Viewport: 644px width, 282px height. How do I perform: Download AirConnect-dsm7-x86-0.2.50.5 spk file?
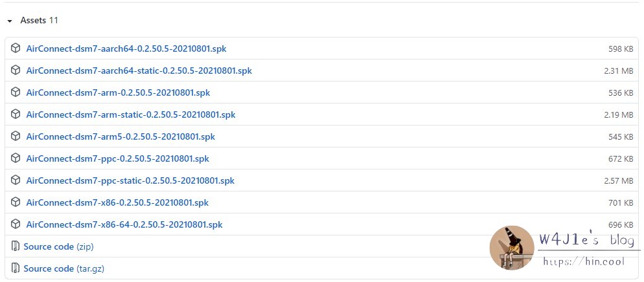coord(117,202)
